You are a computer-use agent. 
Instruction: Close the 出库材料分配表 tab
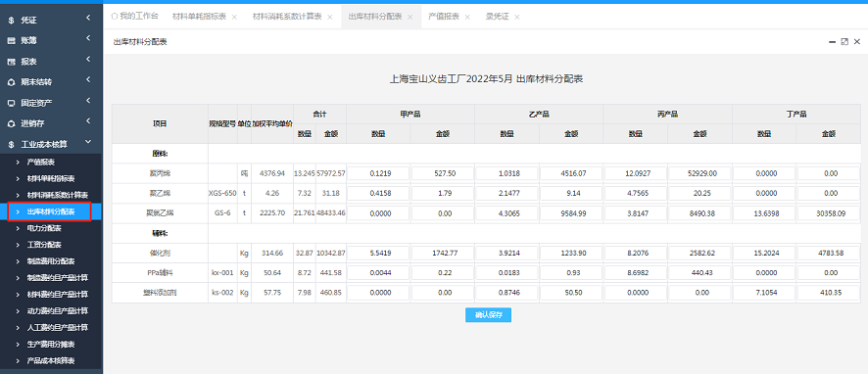410,18
